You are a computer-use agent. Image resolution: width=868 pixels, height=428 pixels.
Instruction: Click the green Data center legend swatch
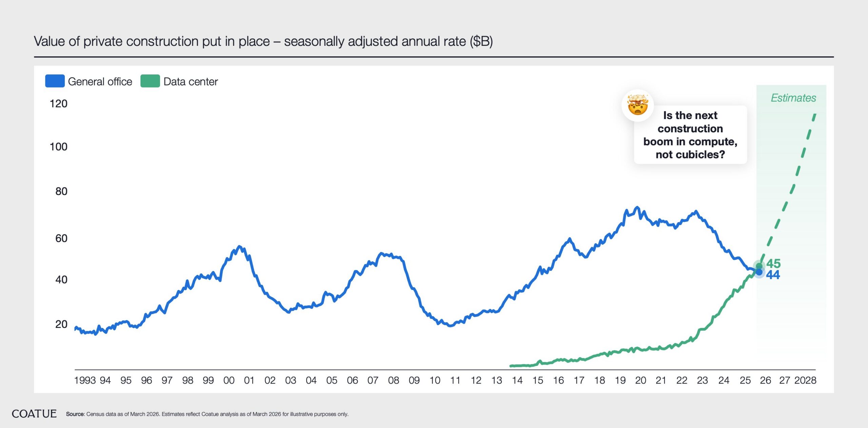tap(150, 81)
